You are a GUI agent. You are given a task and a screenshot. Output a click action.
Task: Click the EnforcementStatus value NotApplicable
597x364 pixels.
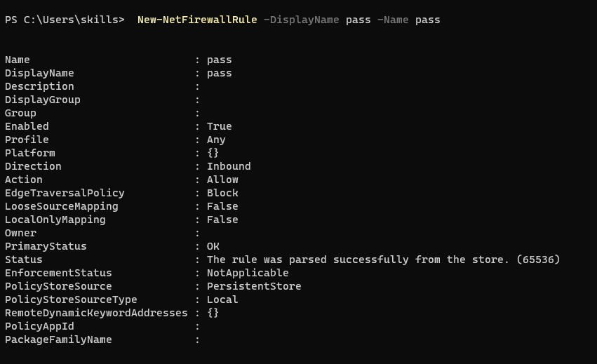click(248, 273)
